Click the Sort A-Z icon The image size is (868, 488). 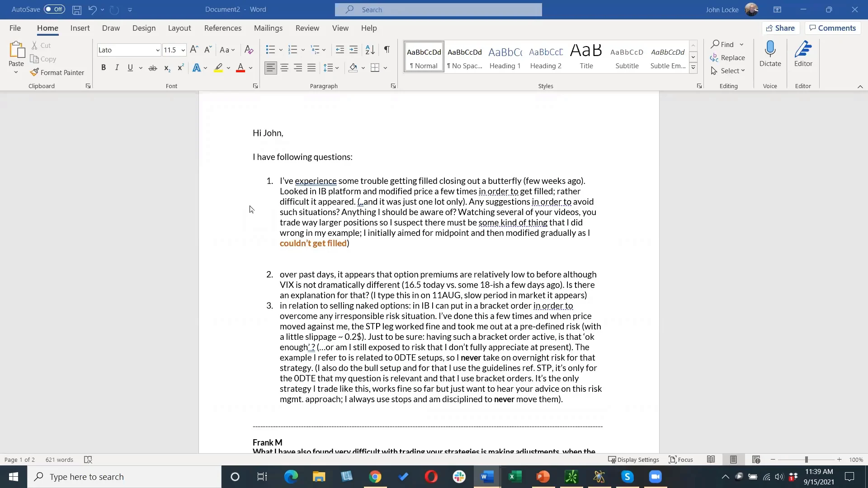(370, 50)
